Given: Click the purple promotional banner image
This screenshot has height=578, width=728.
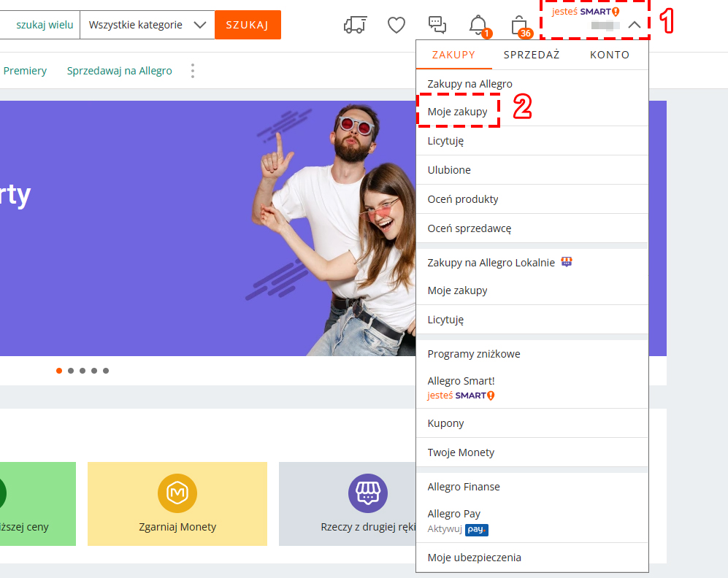Looking at the screenshot, I should click(x=207, y=228).
